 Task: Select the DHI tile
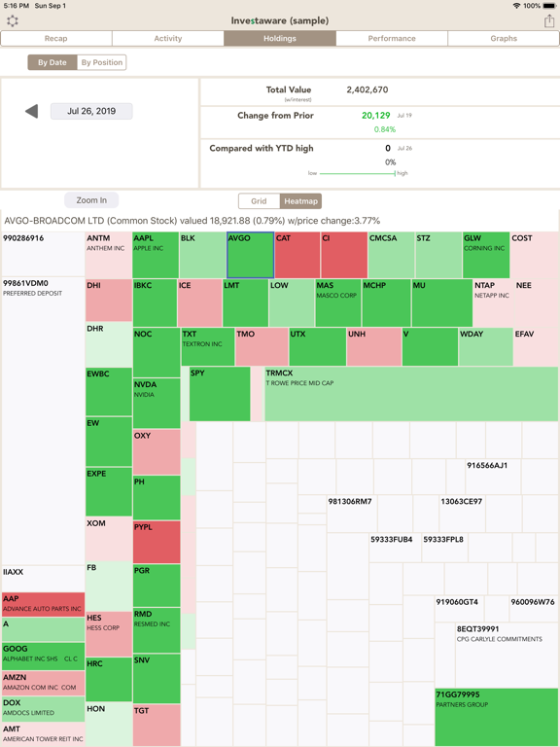(x=109, y=301)
